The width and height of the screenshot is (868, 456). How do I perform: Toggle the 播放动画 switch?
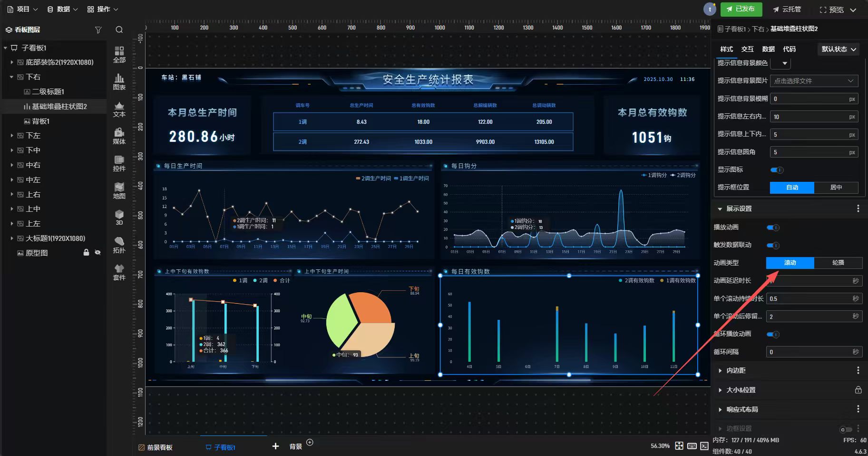[x=773, y=228]
